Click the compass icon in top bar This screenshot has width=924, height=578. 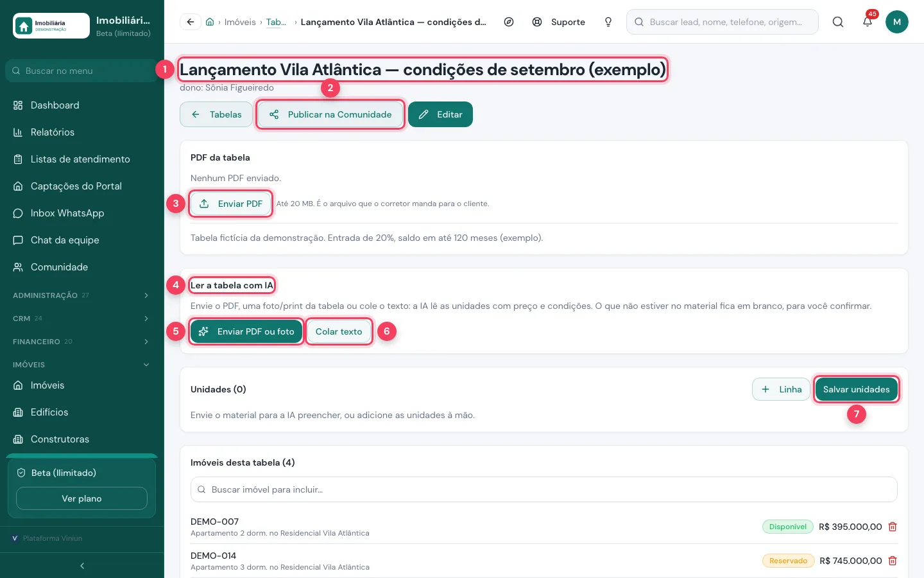(509, 22)
